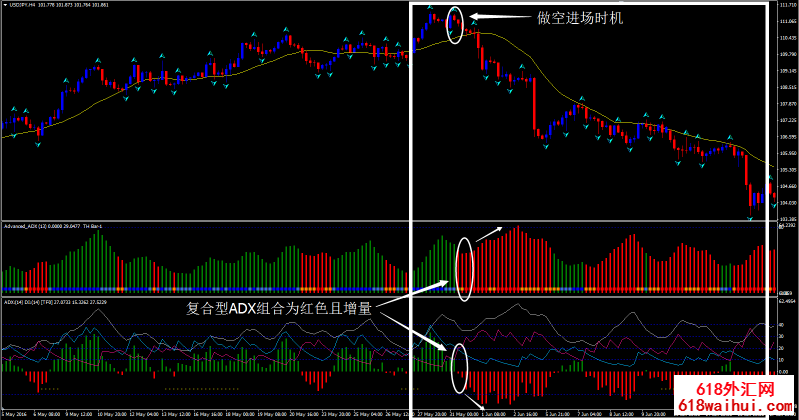This screenshot has width=799, height=420.
Task: Click the 111.710 price scale label
Action: [x=788, y=7]
